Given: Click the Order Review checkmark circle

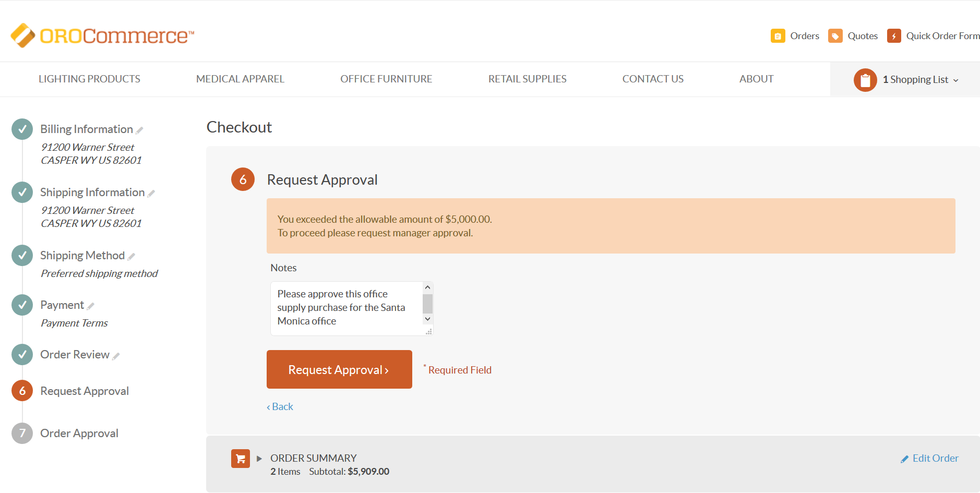Looking at the screenshot, I should pos(22,354).
